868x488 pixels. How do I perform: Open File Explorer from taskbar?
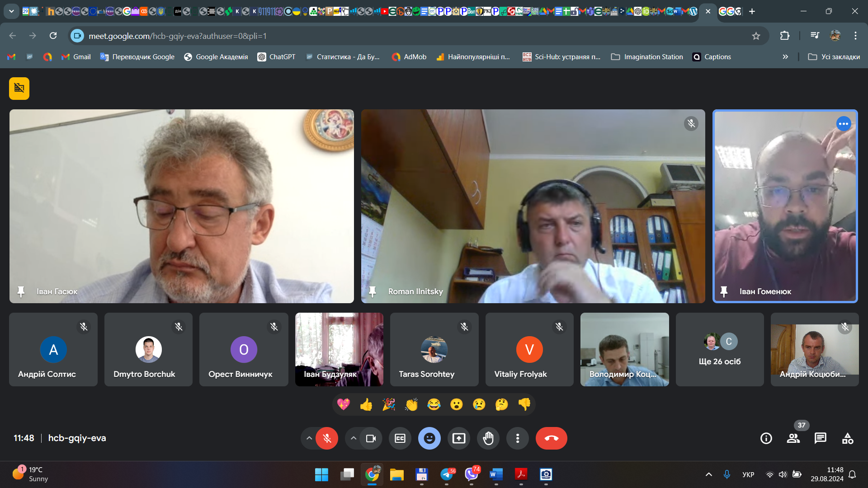pos(397,474)
